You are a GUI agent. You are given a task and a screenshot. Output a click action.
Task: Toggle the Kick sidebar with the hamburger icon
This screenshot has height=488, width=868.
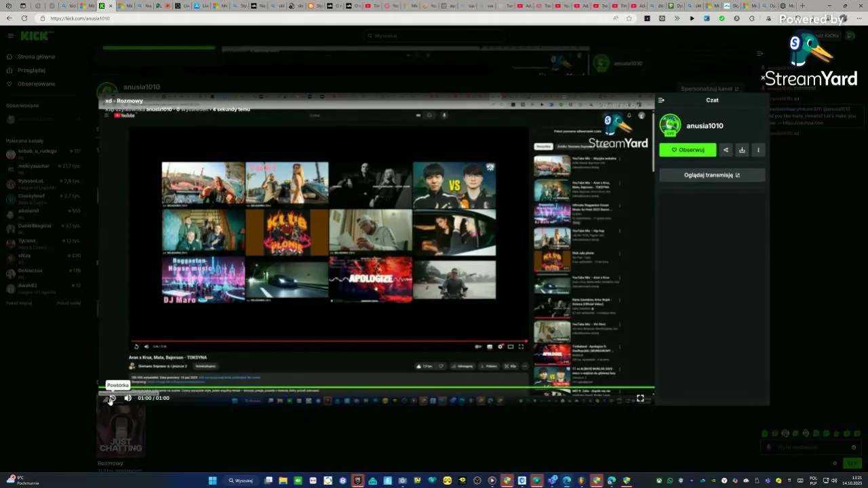tap(10, 35)
